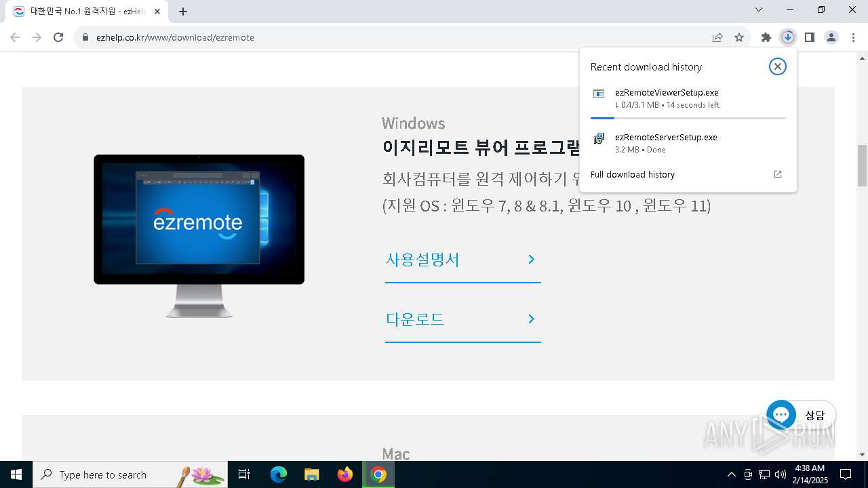Open Full download history link
The image size is (868, 488).
[633, 174]
